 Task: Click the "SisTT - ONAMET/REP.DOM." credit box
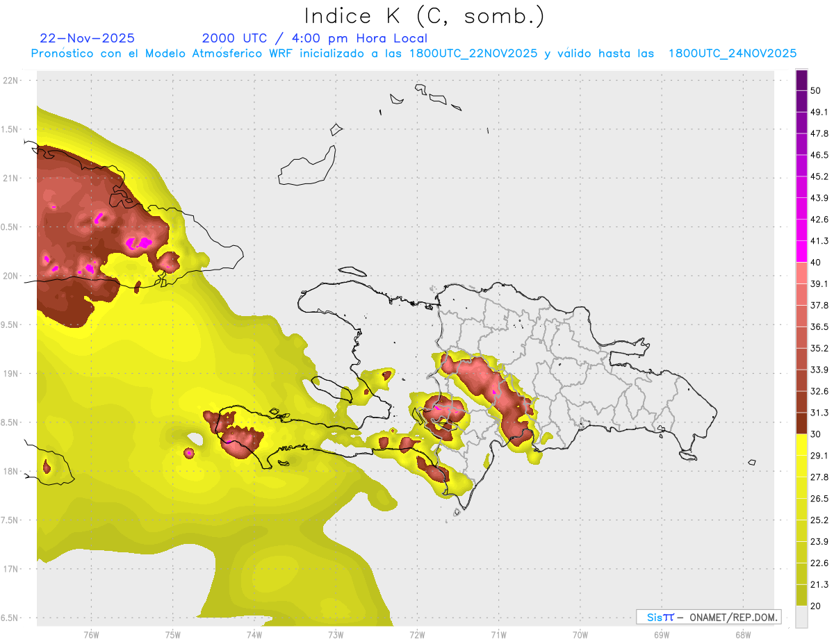[708, 617]
